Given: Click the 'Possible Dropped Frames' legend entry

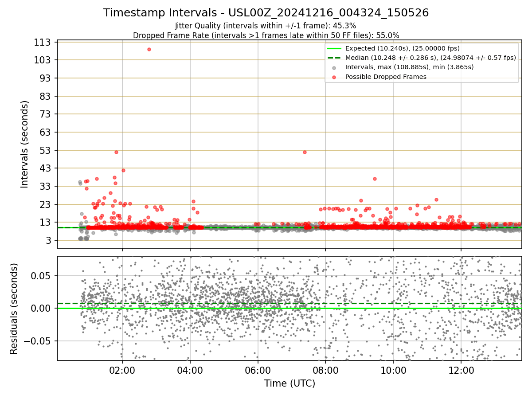Looking at the screenshot, I should (386, 77).
